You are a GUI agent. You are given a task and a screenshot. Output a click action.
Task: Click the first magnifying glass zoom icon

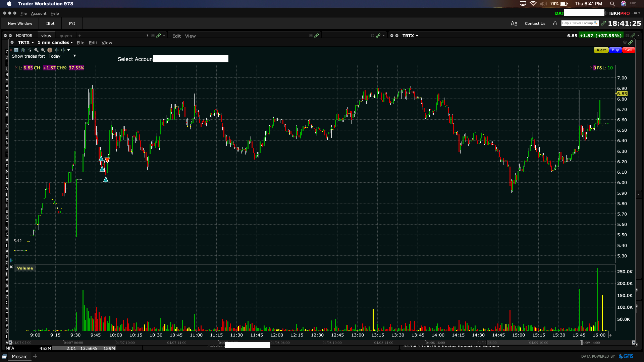pos(36,50)
